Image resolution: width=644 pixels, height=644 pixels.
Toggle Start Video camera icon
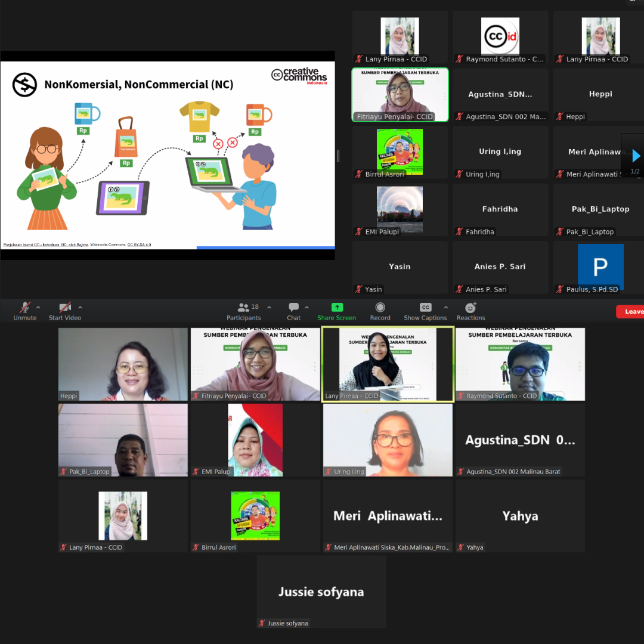click(64, 308)
